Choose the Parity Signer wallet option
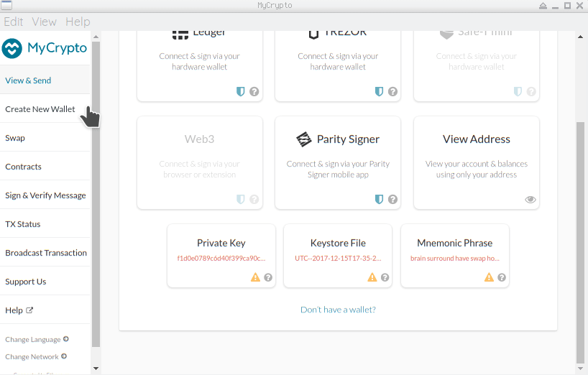 338,162
